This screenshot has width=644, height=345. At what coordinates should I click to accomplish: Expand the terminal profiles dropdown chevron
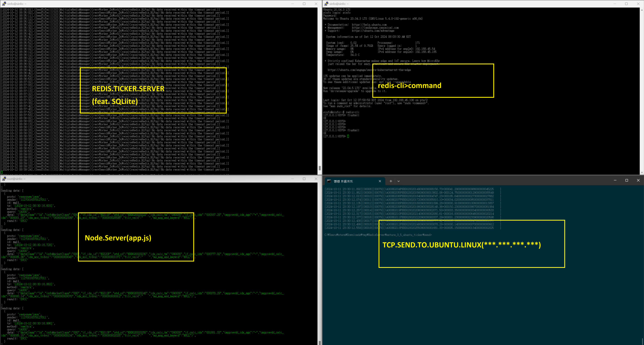click(399, 181)
